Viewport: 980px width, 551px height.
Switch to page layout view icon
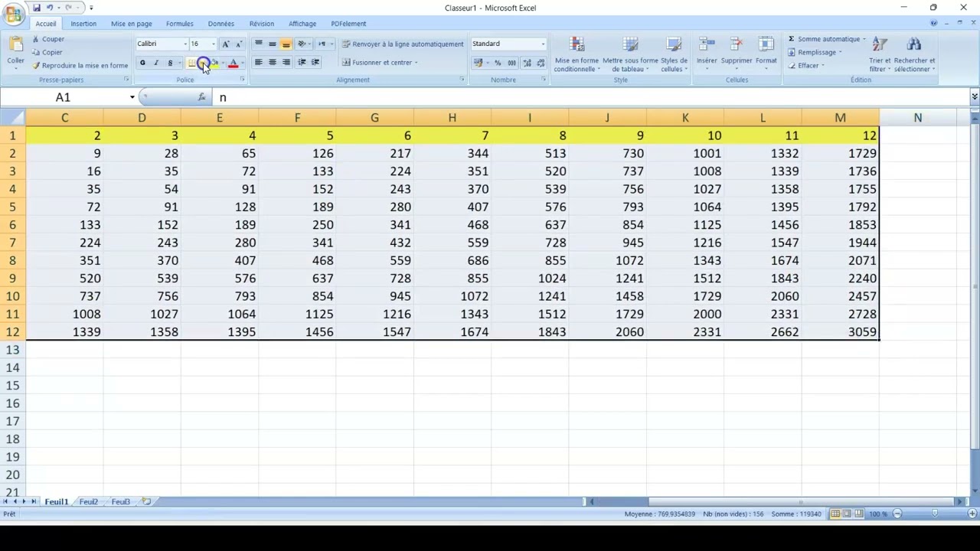pyautogui.click(x=847, y=514)
